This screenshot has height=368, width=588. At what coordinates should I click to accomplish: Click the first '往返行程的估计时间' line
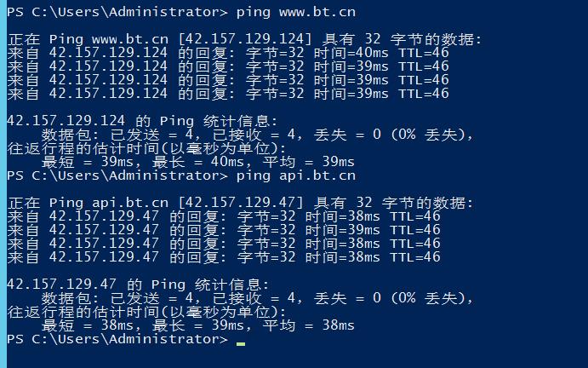click(x=146, y=148)
